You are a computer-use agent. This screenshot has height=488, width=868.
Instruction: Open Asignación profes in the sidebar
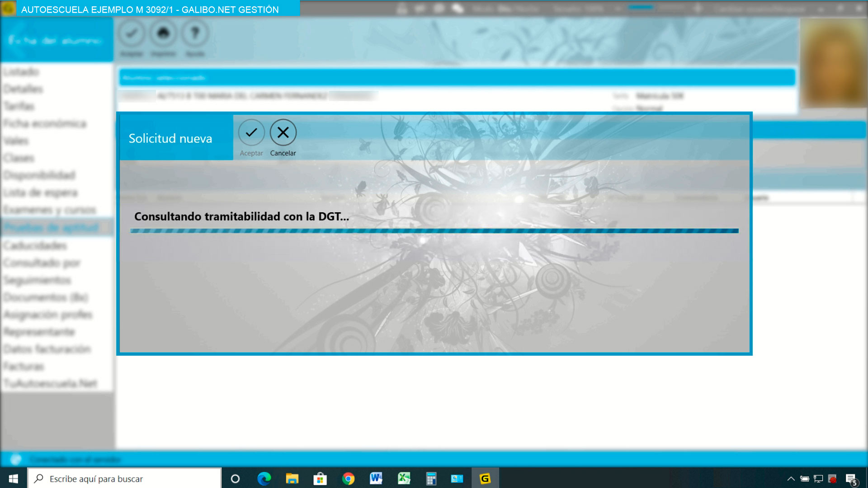coord(48,314)
